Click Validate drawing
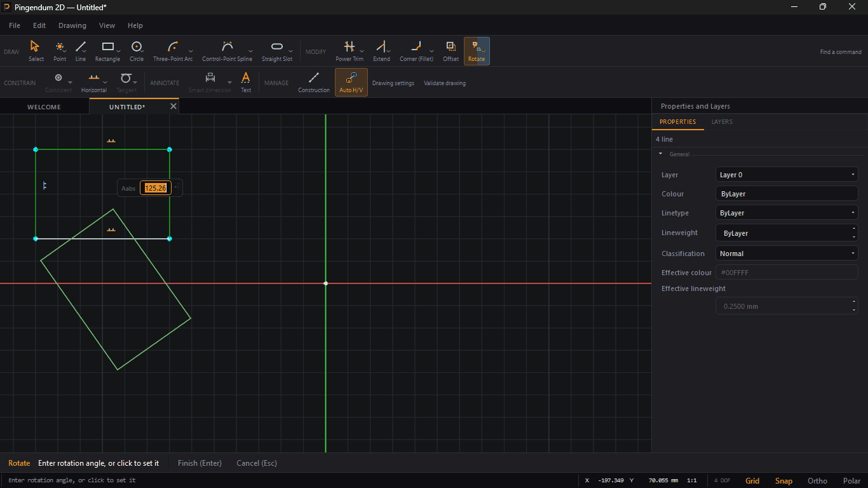The width and height of the screenshot is (868, 488). click(x=445, y=83)
